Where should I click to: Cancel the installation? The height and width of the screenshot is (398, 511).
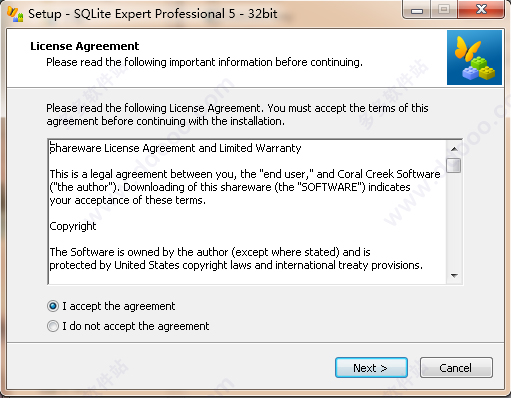456,368
